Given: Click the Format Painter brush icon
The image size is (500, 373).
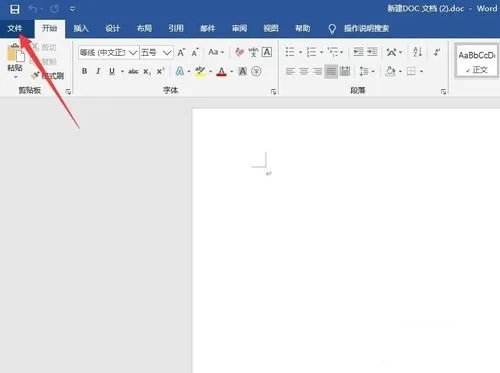Looking at the screenshot, I should (x=35, y=76).
